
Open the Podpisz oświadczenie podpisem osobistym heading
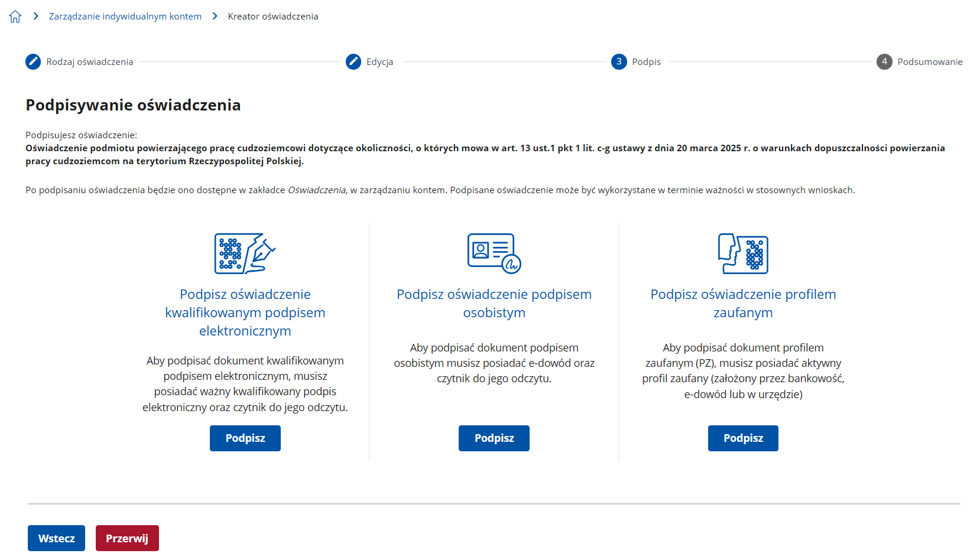point(494,303)
